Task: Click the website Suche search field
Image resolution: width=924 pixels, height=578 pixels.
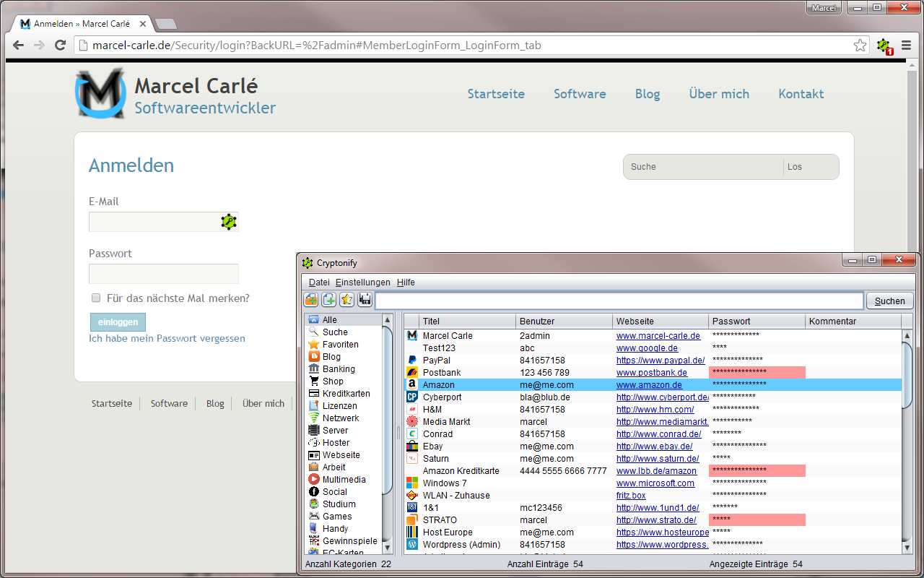Action: click(704, 167)
